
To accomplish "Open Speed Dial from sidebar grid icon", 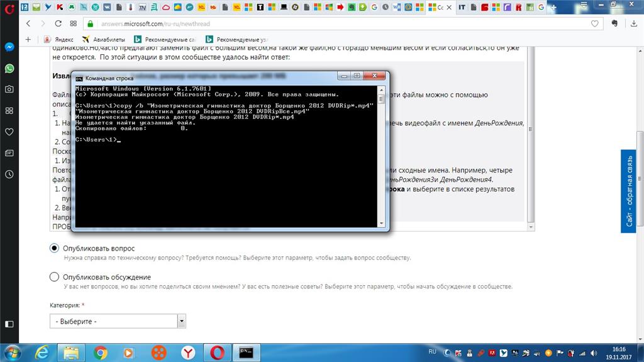I will tap(9, 110).
